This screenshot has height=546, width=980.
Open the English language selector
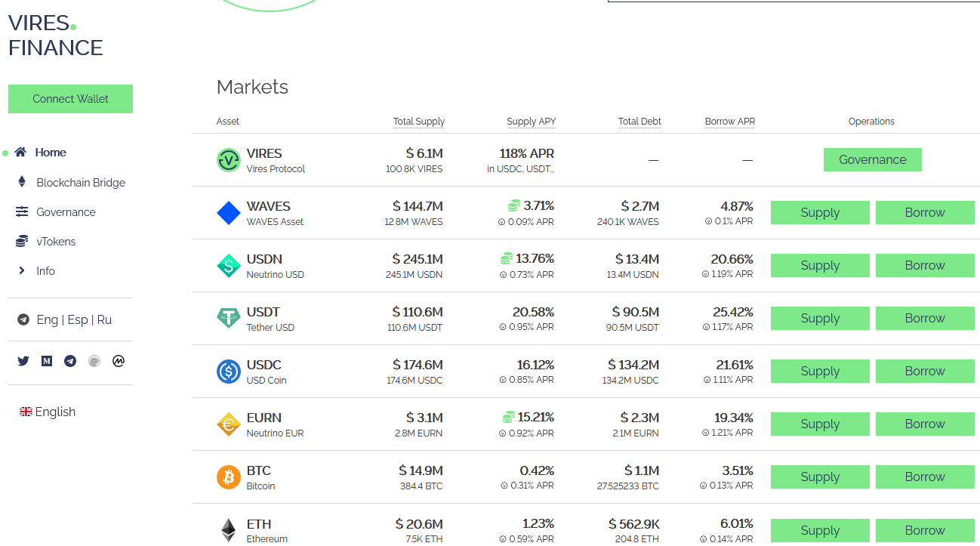(x=48, y=412)
